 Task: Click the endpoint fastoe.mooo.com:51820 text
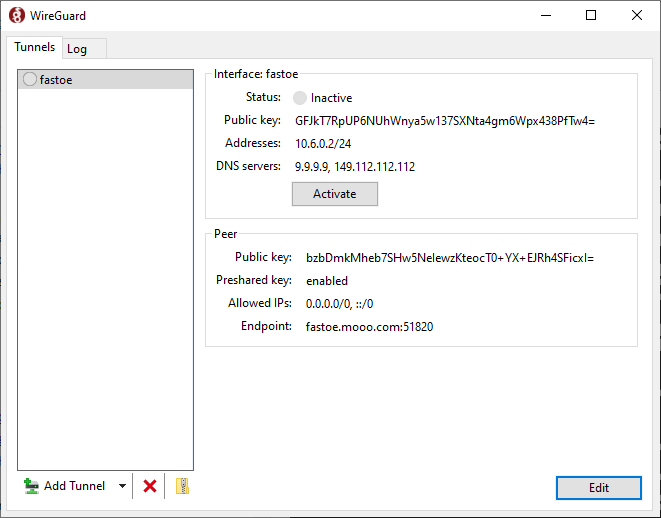[x=369, y=327]
